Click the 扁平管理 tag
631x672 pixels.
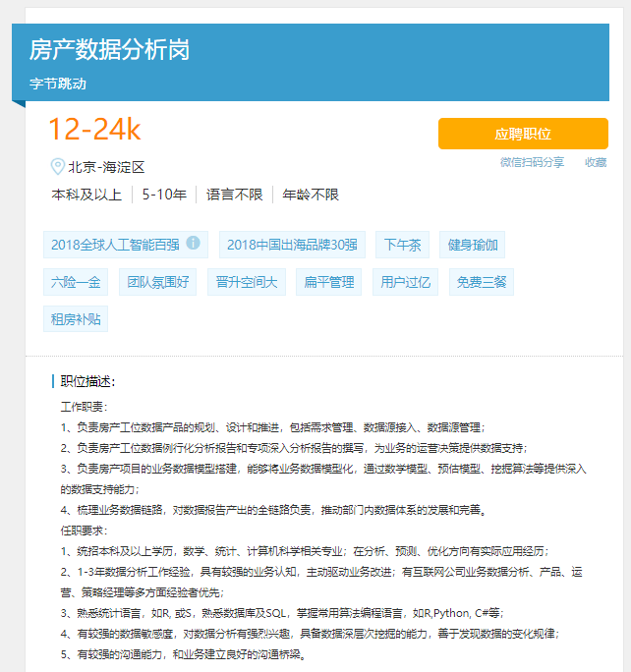(329, 282)
